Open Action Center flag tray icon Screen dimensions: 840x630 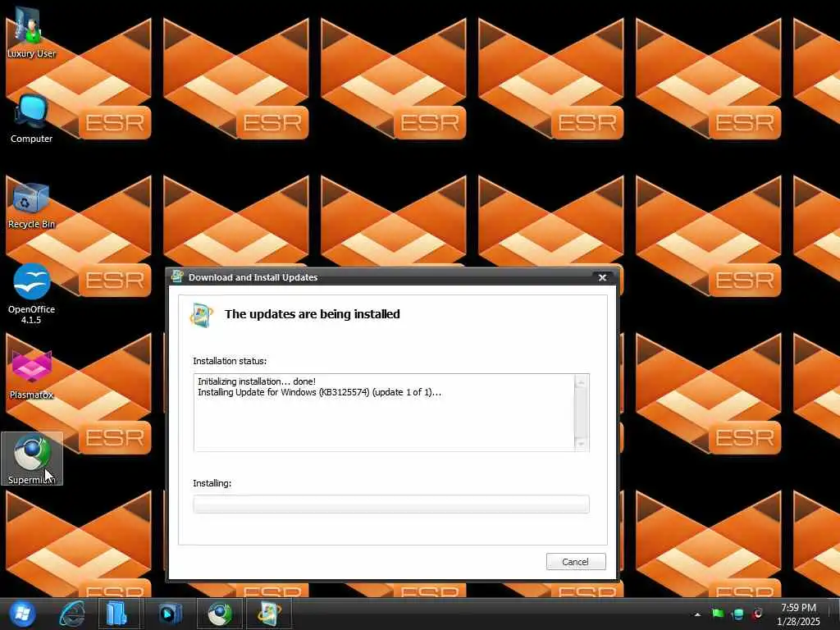click(x=718, y=614)
